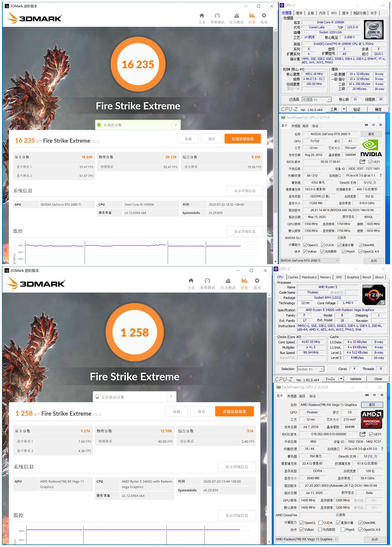Image resolution: width=392 pixels, height=547 pixels.
Task: Toggle DirectML checkbox in GPU-Z 2.33.0
Action: [360, 523]
